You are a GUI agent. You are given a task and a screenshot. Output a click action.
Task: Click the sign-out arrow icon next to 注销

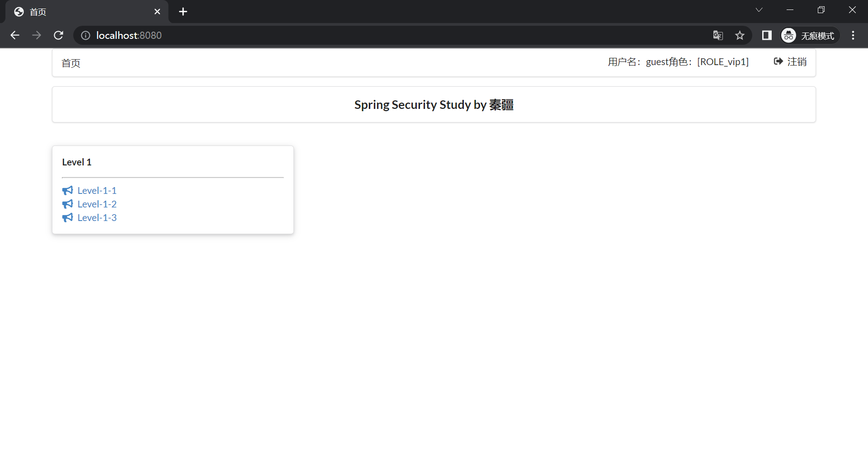pos(778,61)
